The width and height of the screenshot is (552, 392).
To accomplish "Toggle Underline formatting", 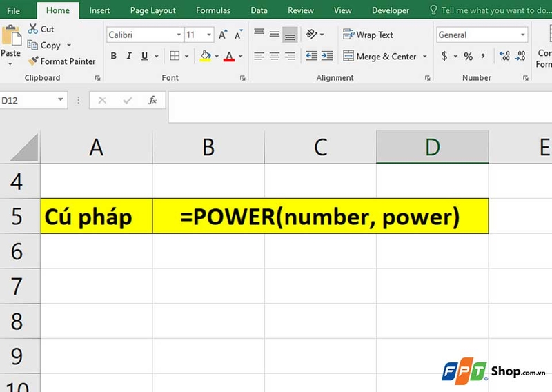I will 144,56.
